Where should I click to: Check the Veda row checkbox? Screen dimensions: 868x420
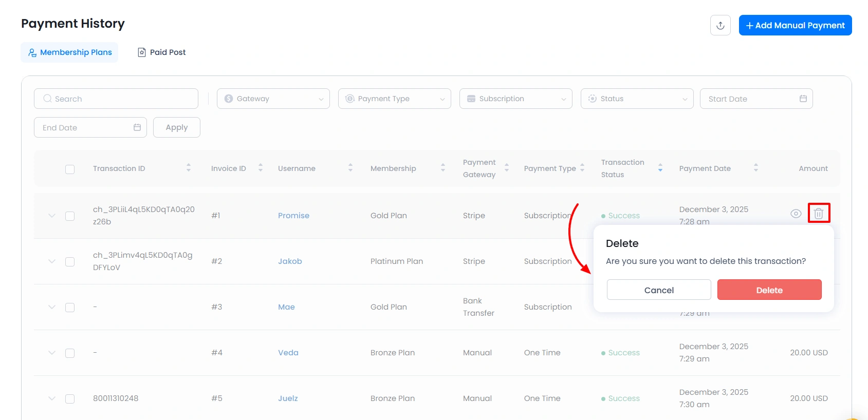[70, 353]
